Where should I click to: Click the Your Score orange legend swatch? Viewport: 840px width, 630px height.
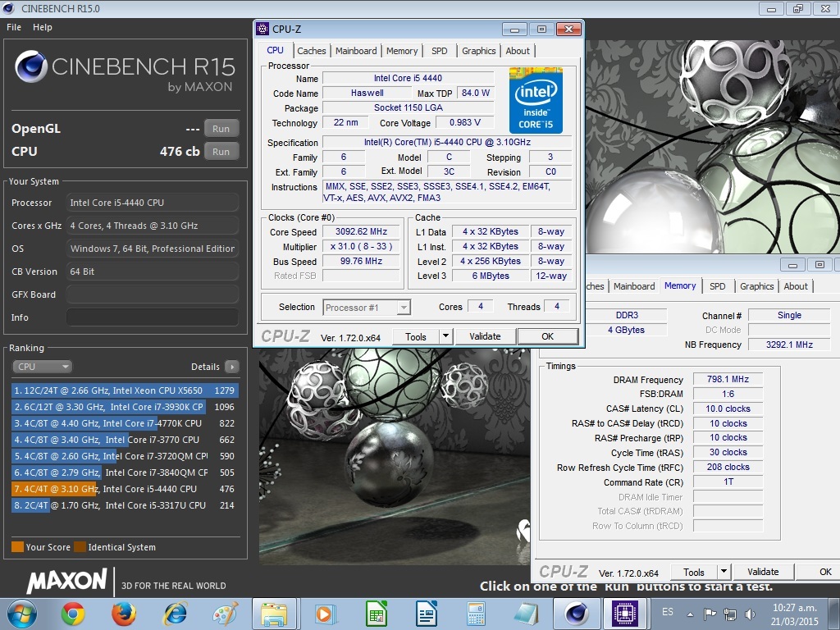[x=18, y=547]
